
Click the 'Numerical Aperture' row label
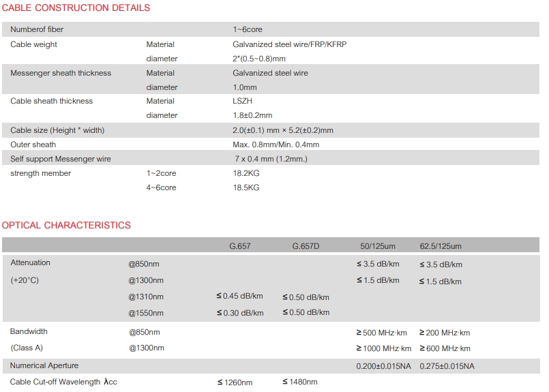coord(44,365)
